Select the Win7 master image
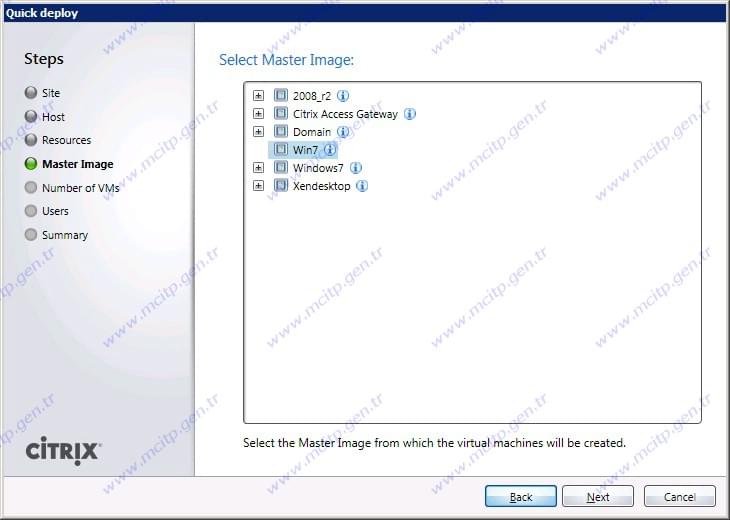The width and height of the screenshot is (730, 520). coord(305,150)
